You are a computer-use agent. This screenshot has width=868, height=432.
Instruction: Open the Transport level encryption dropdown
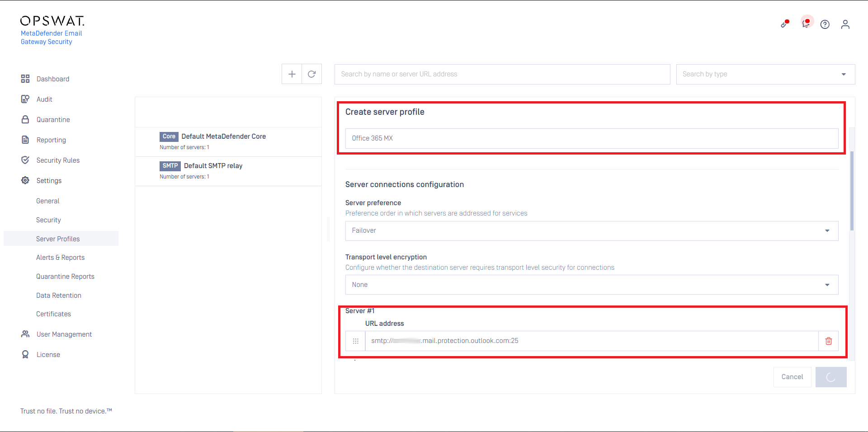coord(591,285)
